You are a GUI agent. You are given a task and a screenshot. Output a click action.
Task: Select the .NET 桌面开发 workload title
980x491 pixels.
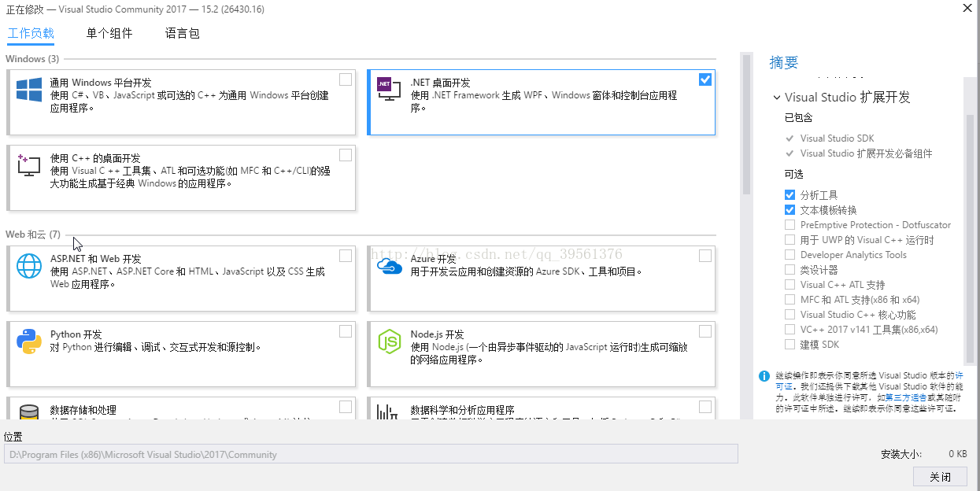tap(441, 83)
